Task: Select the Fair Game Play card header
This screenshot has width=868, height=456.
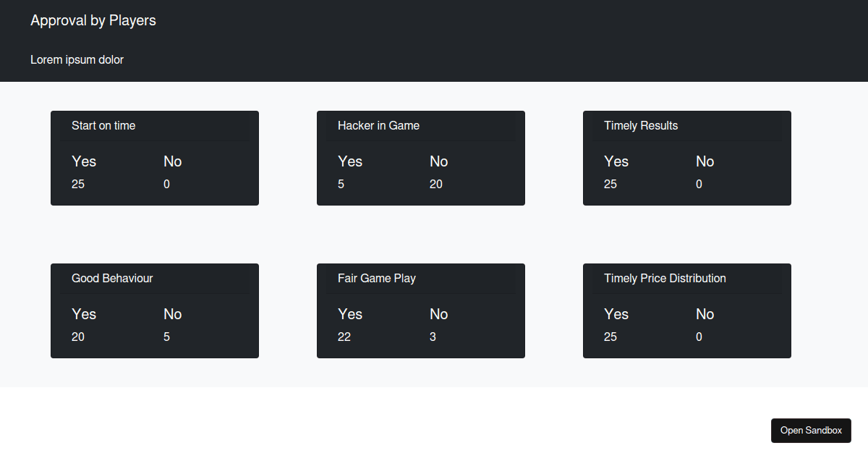Action: tap(377, 278)
